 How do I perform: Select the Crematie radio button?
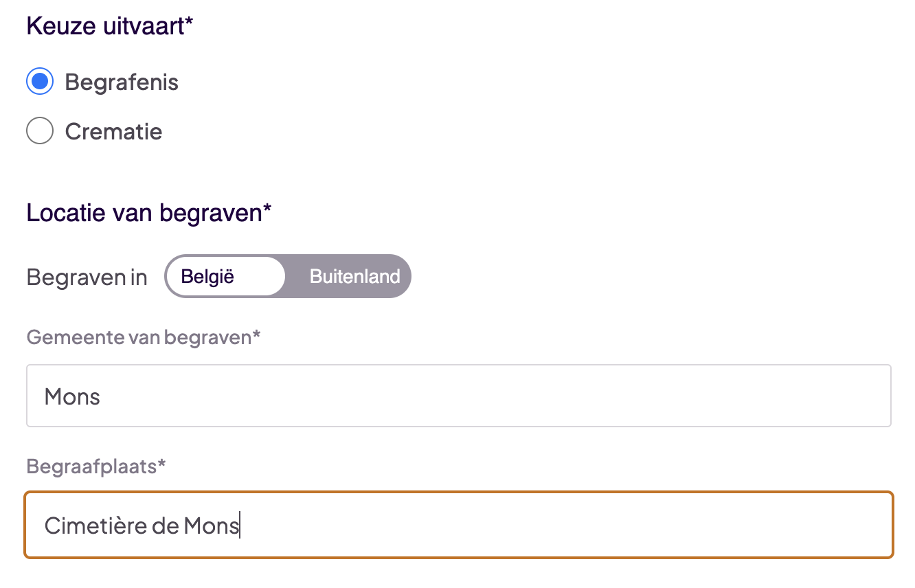tap(40, 131)
